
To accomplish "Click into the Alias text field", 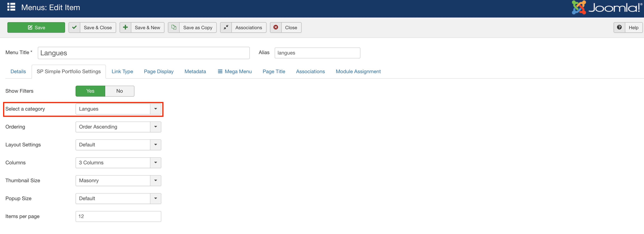I will pyautogui.click(x=317, y=53).
